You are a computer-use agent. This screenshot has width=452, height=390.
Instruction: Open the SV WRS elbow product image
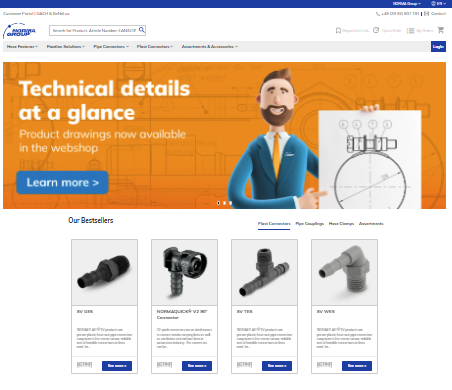point(344,272)
